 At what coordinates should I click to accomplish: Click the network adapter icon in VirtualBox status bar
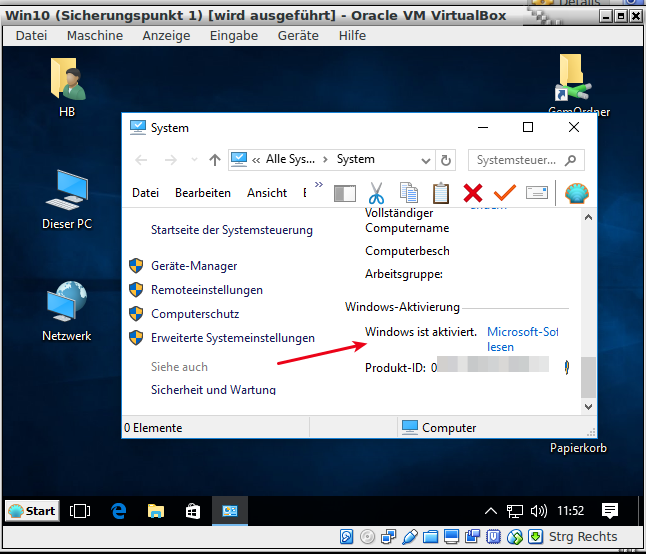click(388, 537)
